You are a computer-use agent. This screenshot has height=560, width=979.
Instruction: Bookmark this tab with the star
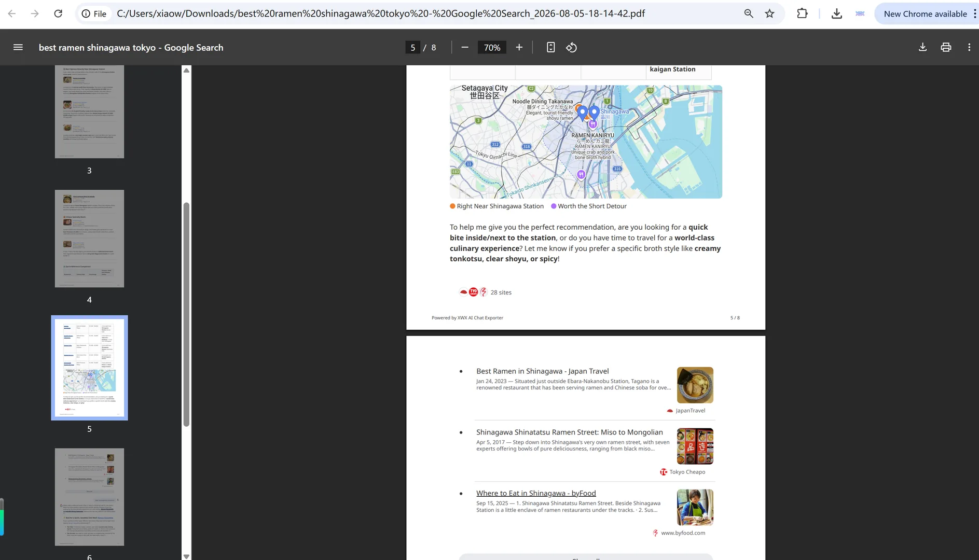(x=769, y=13)
